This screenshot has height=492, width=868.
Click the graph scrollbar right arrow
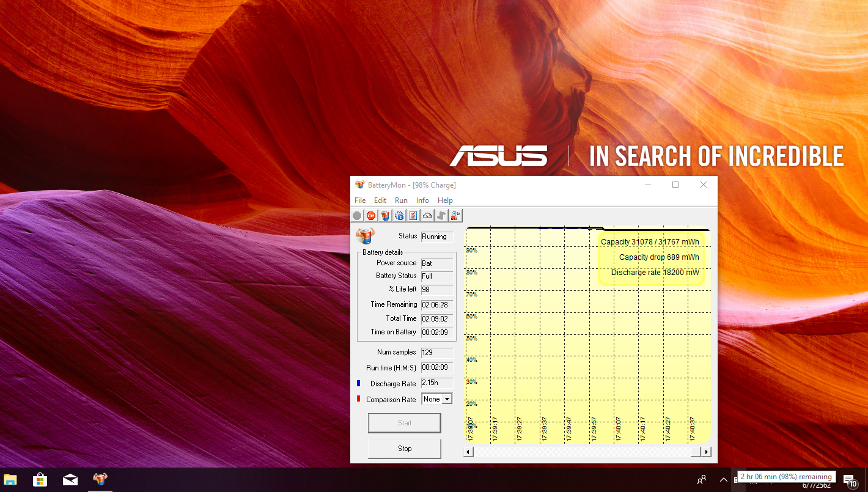coord(707,452)
